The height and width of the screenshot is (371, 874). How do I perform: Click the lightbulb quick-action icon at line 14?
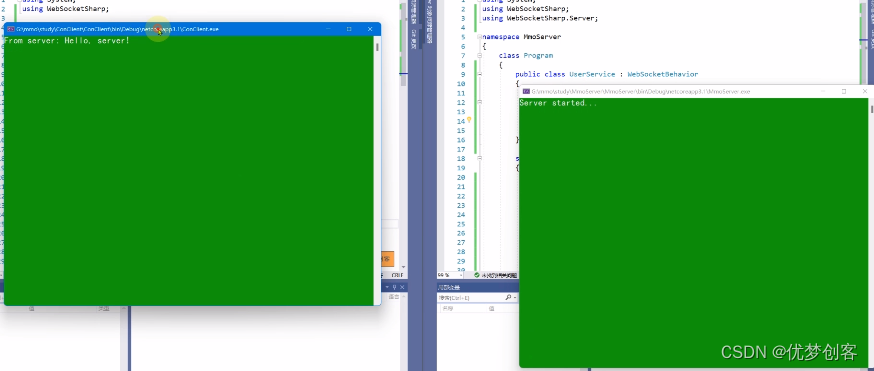(469, 119)
